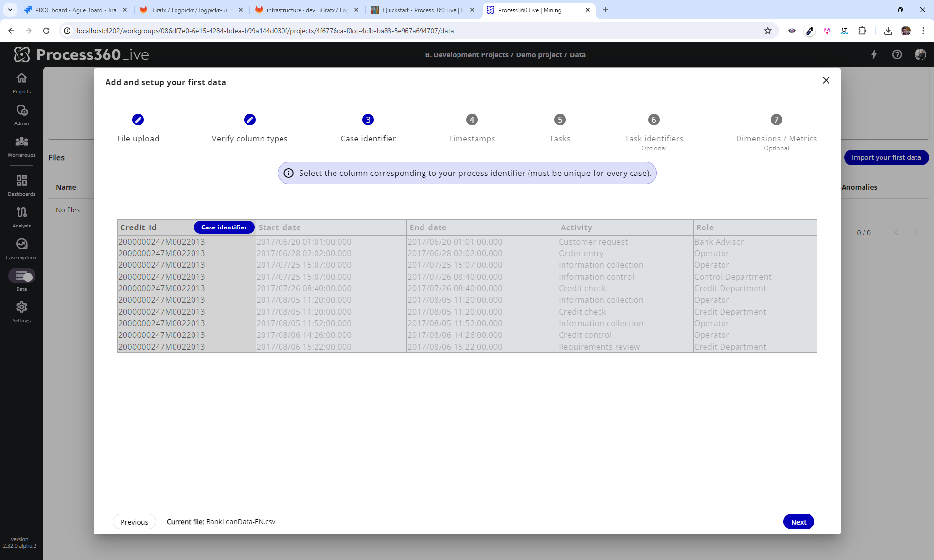Click B. Development Projects breadcrumb
The height and width of the screenshot is (560, 934).
467,55
